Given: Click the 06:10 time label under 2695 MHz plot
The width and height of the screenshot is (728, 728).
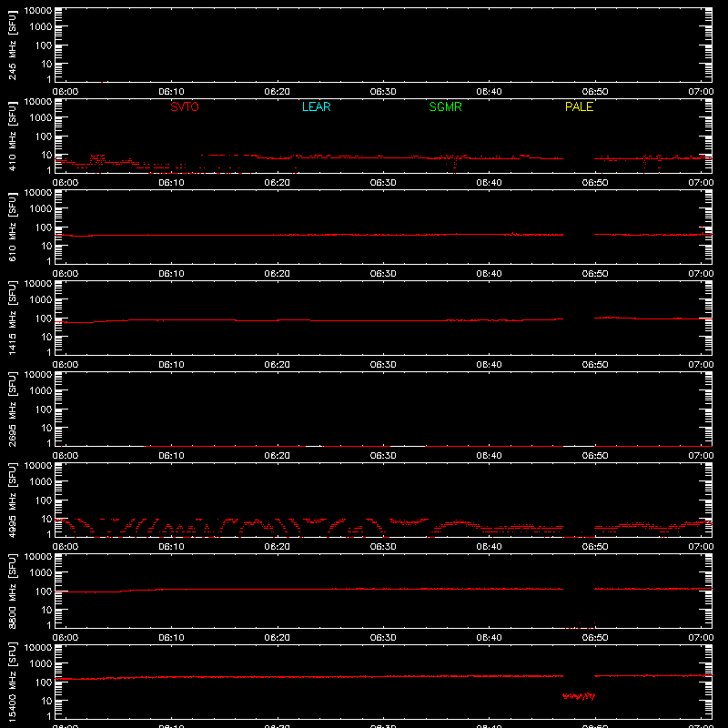Looking at the screenshot, I should click(171, 456).
